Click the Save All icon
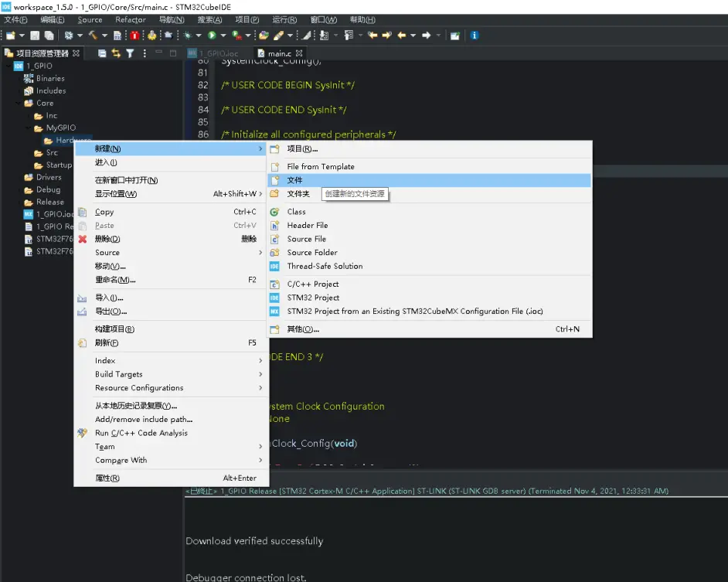This screenshot has height=582, width=728. pos(49,36)
